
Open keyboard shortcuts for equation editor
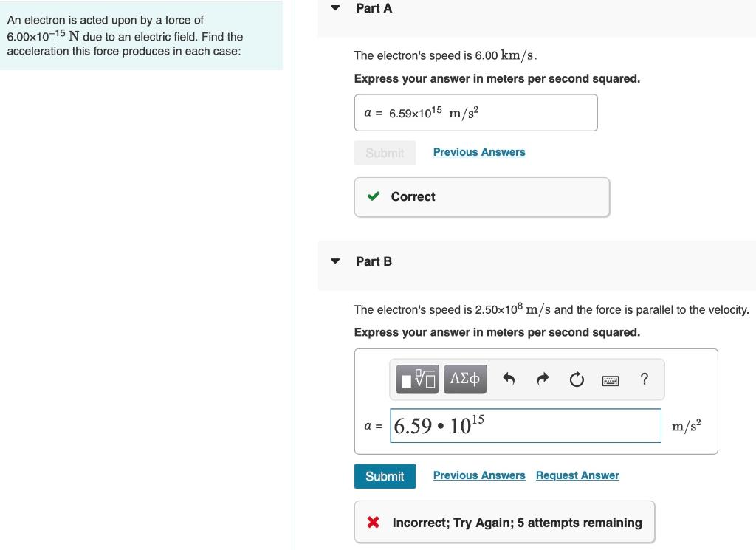611,379
